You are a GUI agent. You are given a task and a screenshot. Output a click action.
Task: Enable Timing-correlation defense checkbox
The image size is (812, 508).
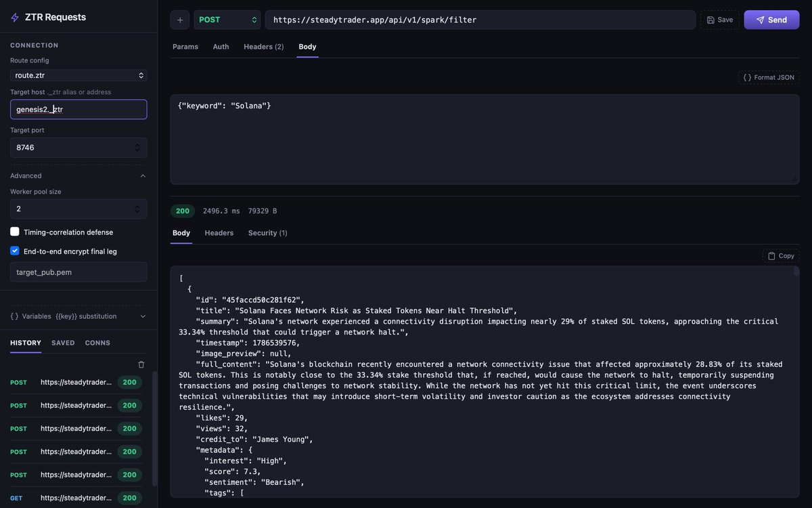click(x=15, y=232)
